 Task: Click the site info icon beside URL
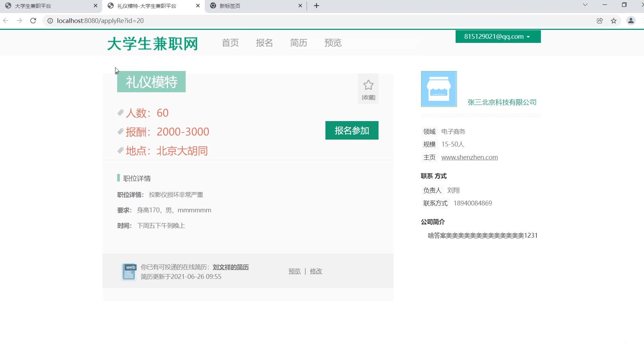tap(50, 21)
